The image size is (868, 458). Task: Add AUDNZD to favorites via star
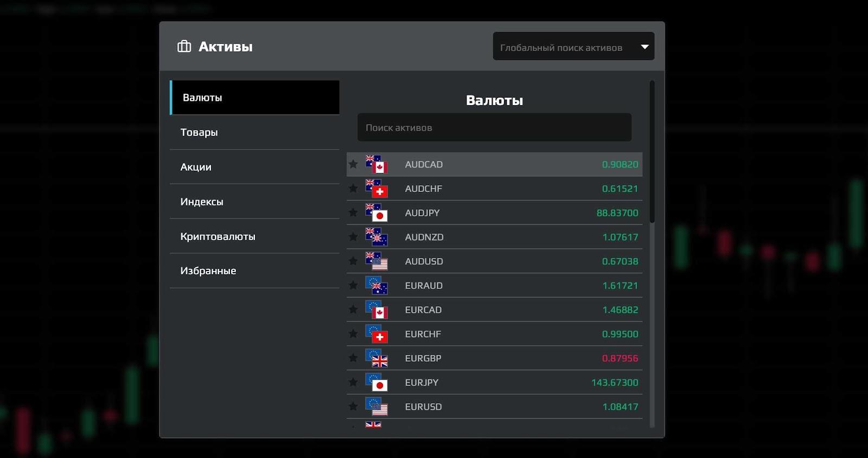pos(353,236)
